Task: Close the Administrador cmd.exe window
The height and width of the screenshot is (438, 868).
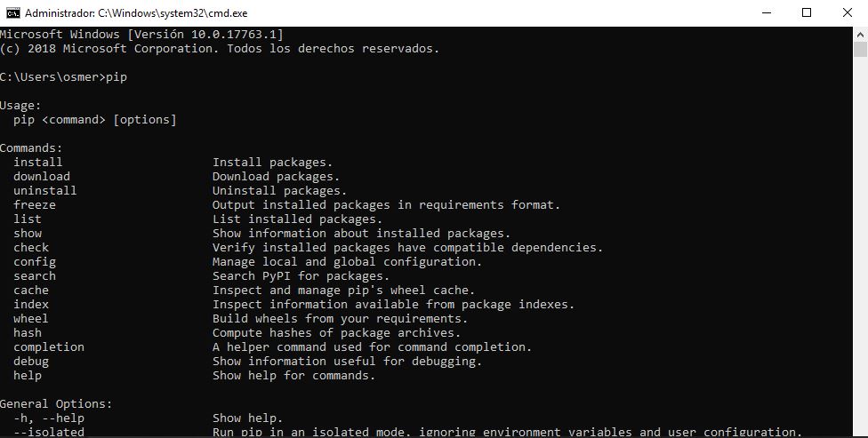Action: [847, 12]
